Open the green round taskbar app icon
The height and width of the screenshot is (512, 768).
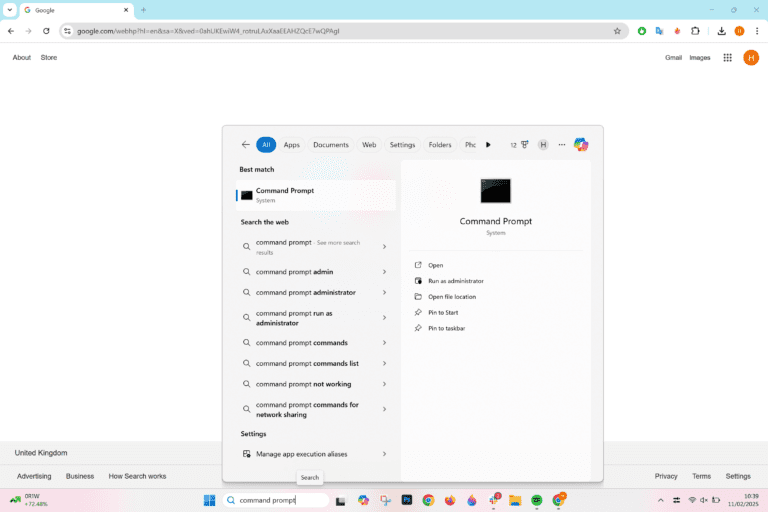[x=537, y=500]
